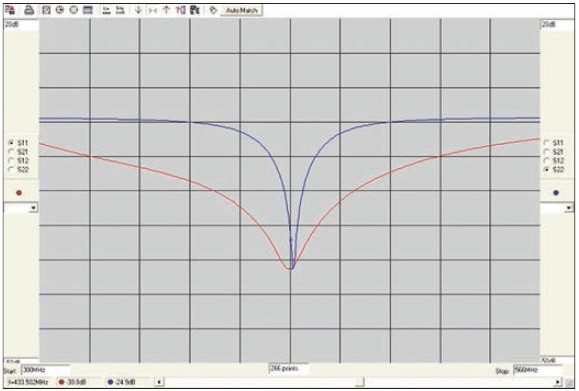Select S21 radio button on left panel

(x=11, y=151)
